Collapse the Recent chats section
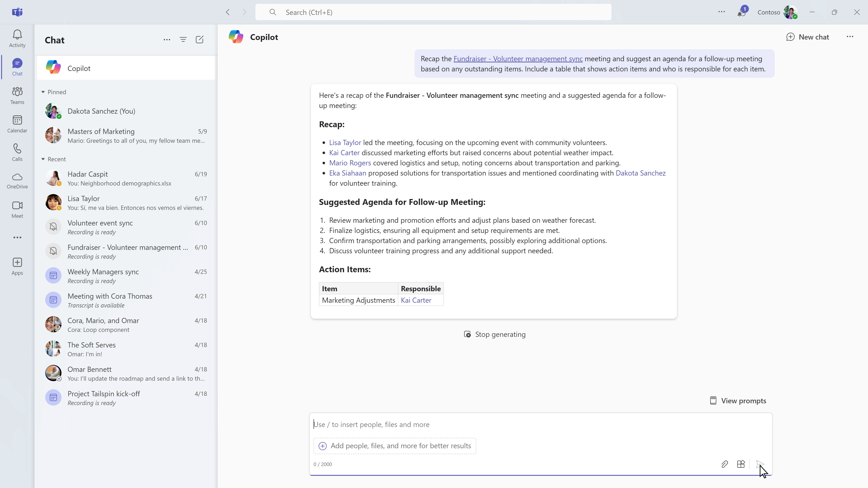Screen dimensions: 868x488 pyautogui.click(x=43, y=159)
